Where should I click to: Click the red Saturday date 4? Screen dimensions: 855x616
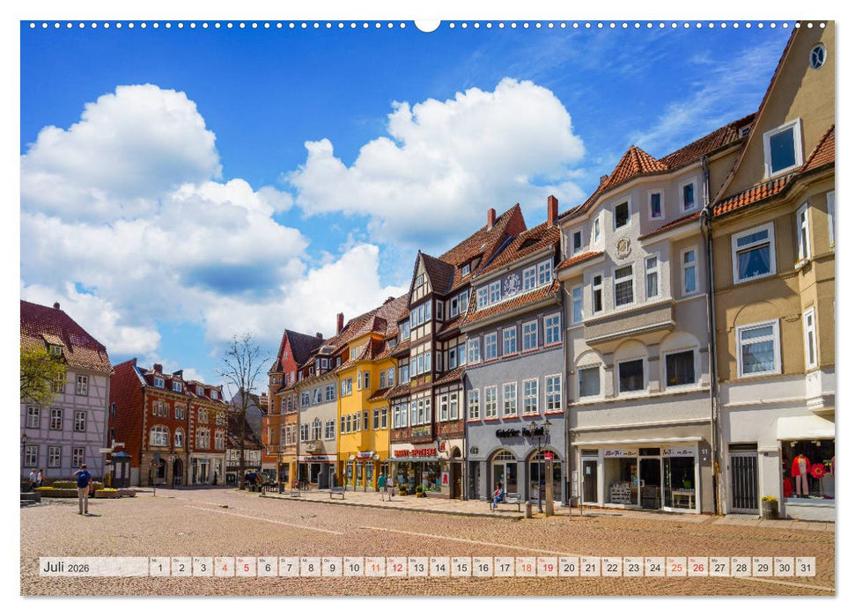point(225,566)
